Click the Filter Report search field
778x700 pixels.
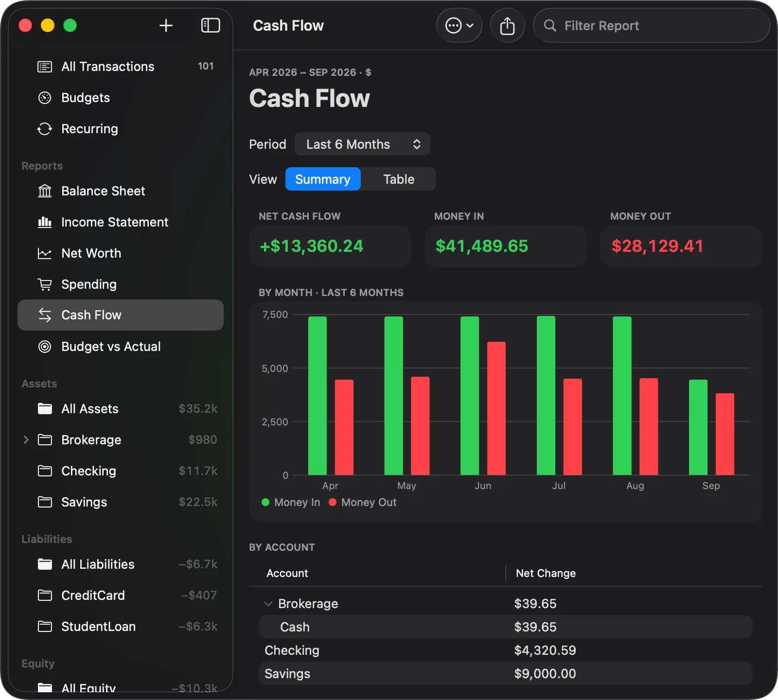(x=651, y=26)
